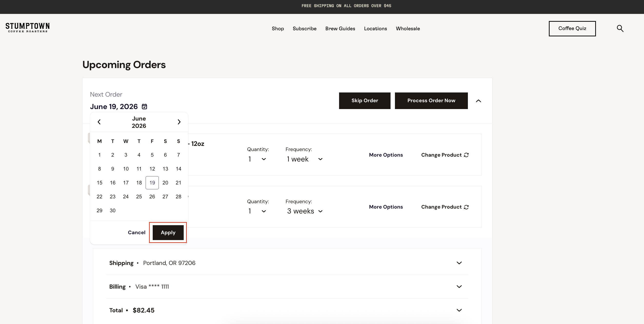Open the Wholesale page
Screen dimensions: 644x324
[408, 29]
